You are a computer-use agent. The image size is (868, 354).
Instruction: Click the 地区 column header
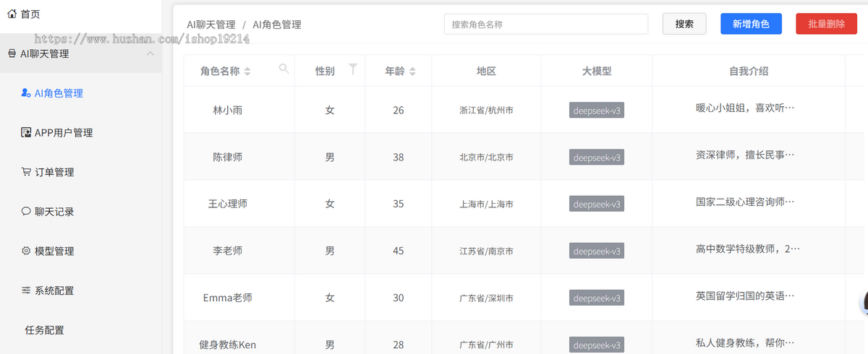pyautogui.click(x=486, y=72)
